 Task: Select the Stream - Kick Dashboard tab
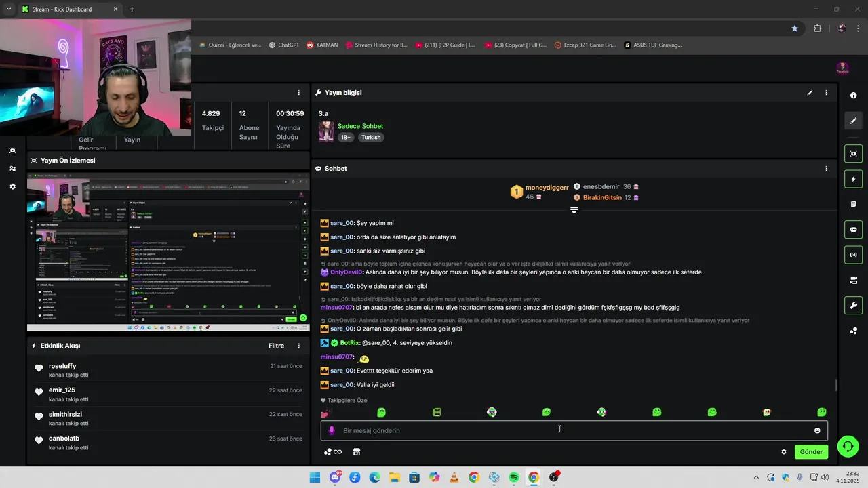70,9
